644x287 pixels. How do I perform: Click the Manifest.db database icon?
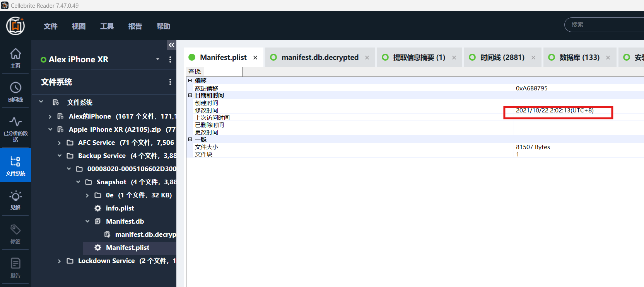[98, 221]
